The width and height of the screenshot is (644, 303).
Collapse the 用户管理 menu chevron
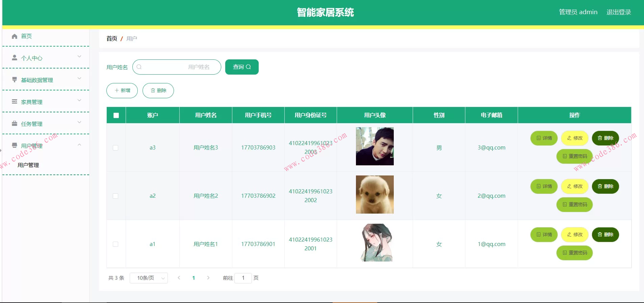79,145
